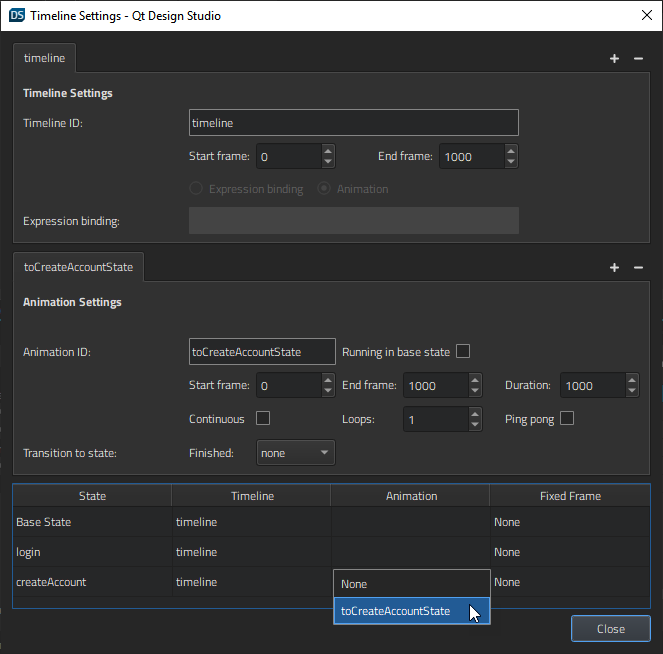Viewport: 663px width, 654px height.
Task: Click the plus icon to add a timeline
Action: coord(615,59)
